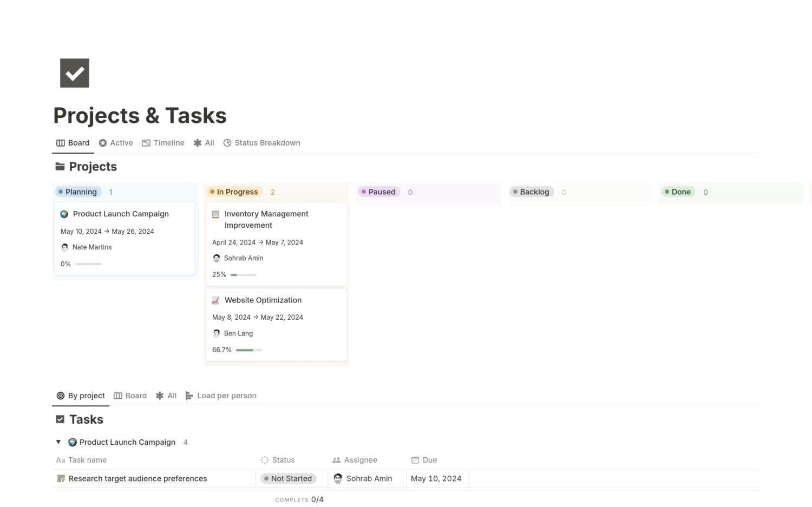Click the globe icon on Product Launch Campaign card
Viewport: 812px width, 507px height.
click(64, 214)
